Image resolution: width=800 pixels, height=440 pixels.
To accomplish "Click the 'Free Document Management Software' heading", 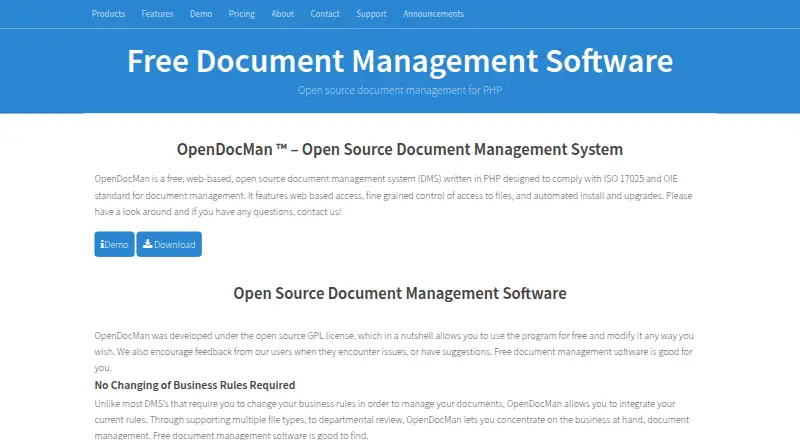I will tap(400, 61).
